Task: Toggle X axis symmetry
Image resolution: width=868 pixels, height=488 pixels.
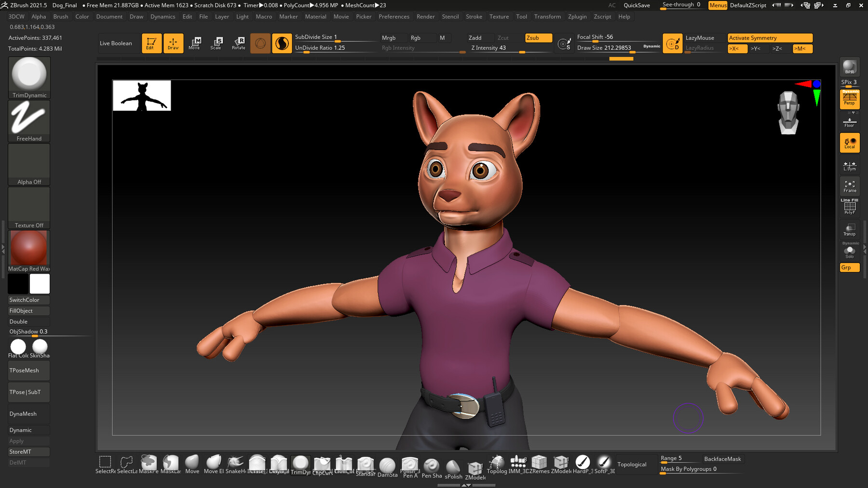Action: (737, 49)
